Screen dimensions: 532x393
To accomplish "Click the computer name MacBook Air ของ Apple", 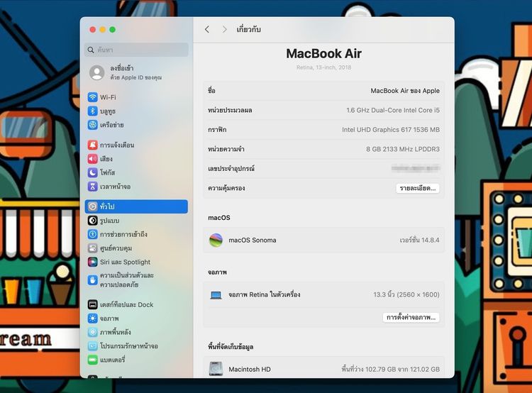I will (405, 91).
